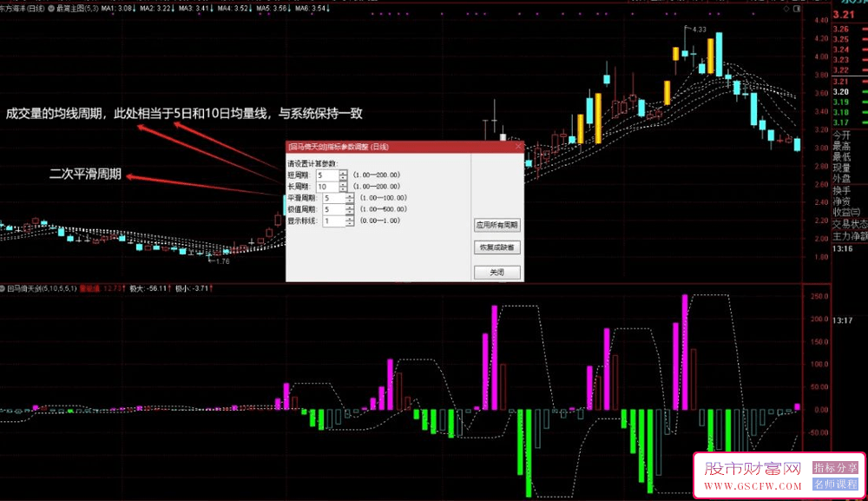This screenshot has width=868, height=501.
Task: Open main chart indicator settings icon
Action: [x=51, y=9]
